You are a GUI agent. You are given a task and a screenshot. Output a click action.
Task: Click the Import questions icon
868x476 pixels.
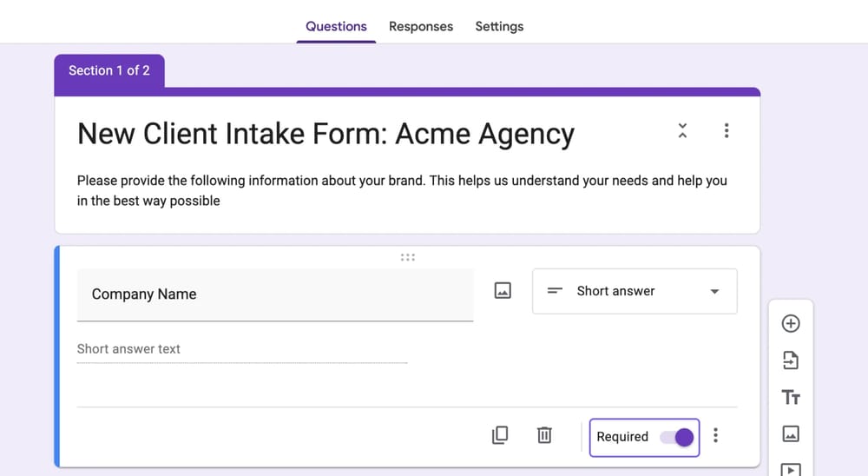point(790,360)
